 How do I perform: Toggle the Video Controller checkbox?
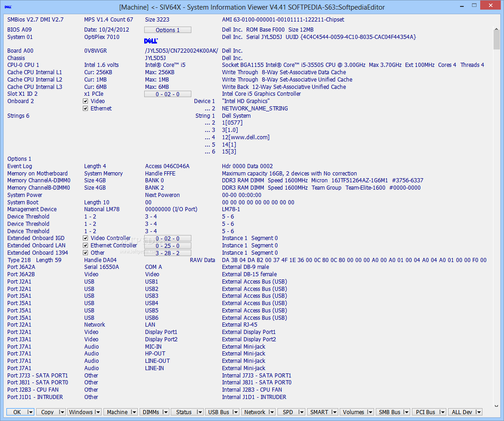(x=86, y=238)
